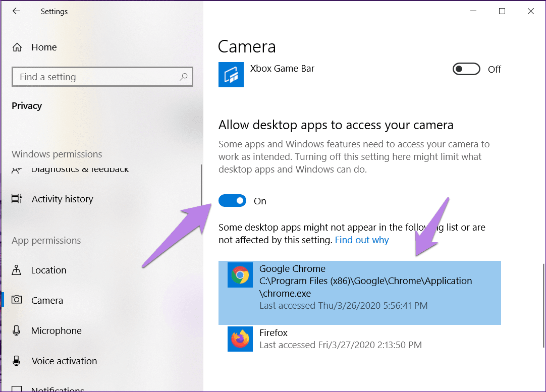This screenshot has width=546, height=392.
Task: Click the Activity history icon
Action: pyautogui.click(x=17, y=199)
